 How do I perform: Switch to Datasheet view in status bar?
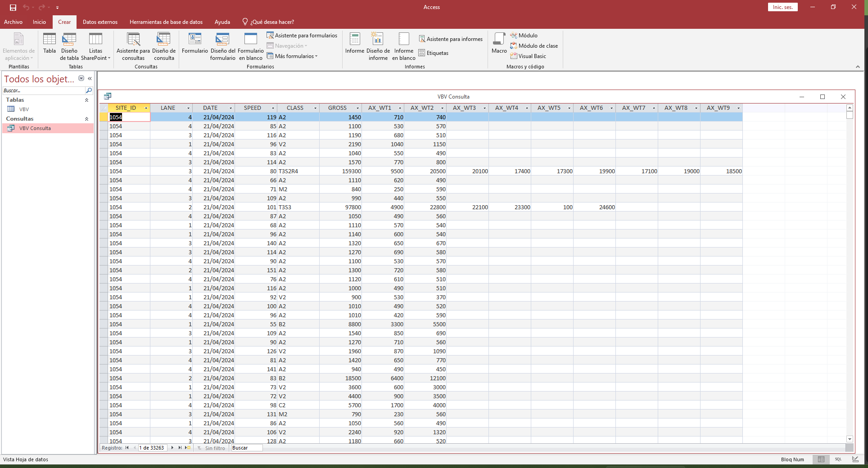821,459
